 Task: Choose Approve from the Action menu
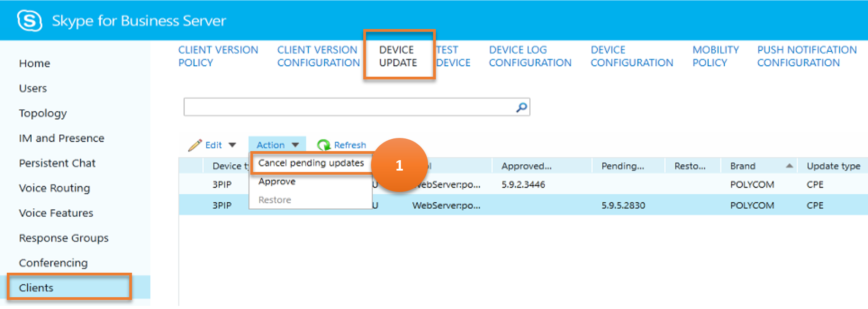click(277, 181)
